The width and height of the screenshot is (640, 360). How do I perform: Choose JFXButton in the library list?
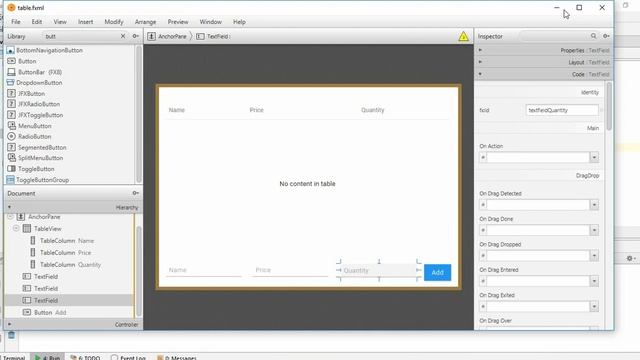pos(31,93)
